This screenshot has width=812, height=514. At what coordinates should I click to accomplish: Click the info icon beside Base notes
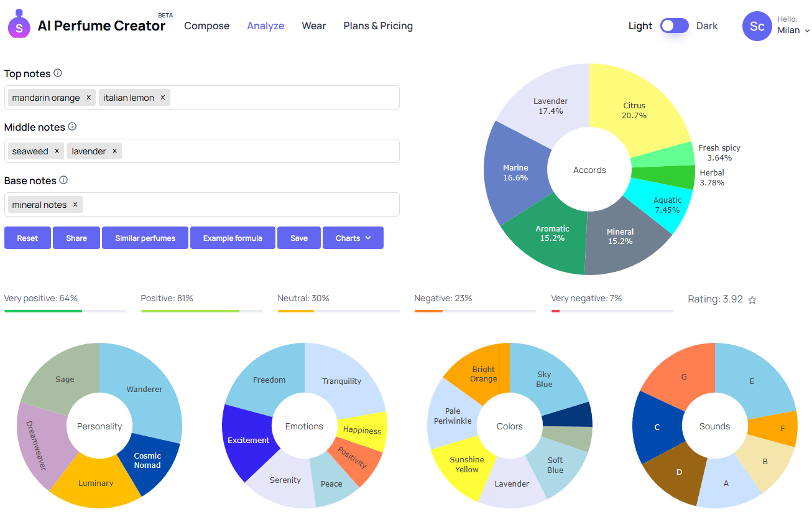[x=64, y=180]
